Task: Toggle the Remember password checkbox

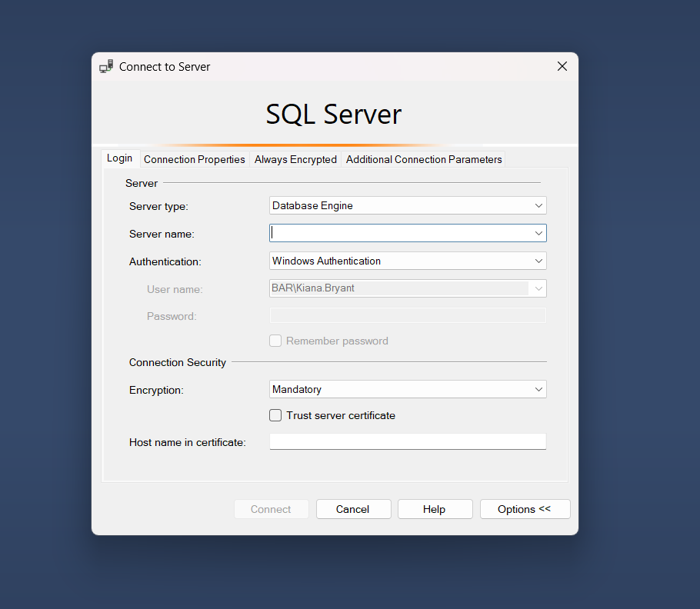Action: pos(275,341)
